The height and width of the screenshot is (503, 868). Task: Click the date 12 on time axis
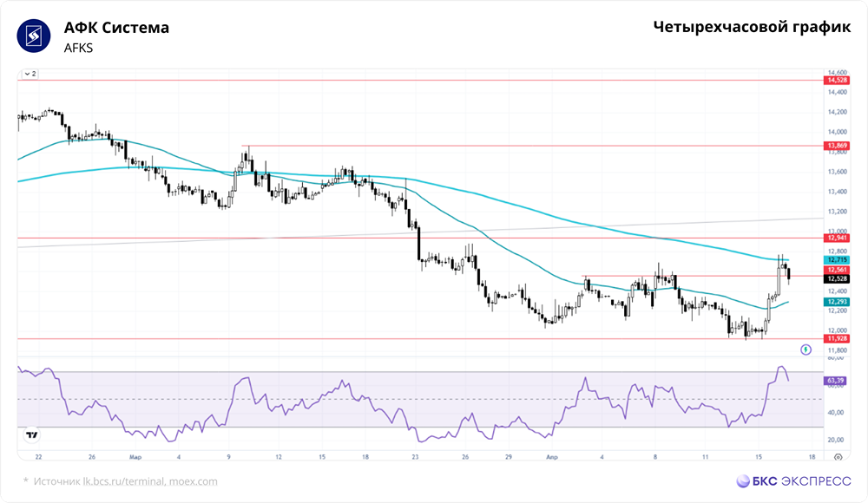279,457
